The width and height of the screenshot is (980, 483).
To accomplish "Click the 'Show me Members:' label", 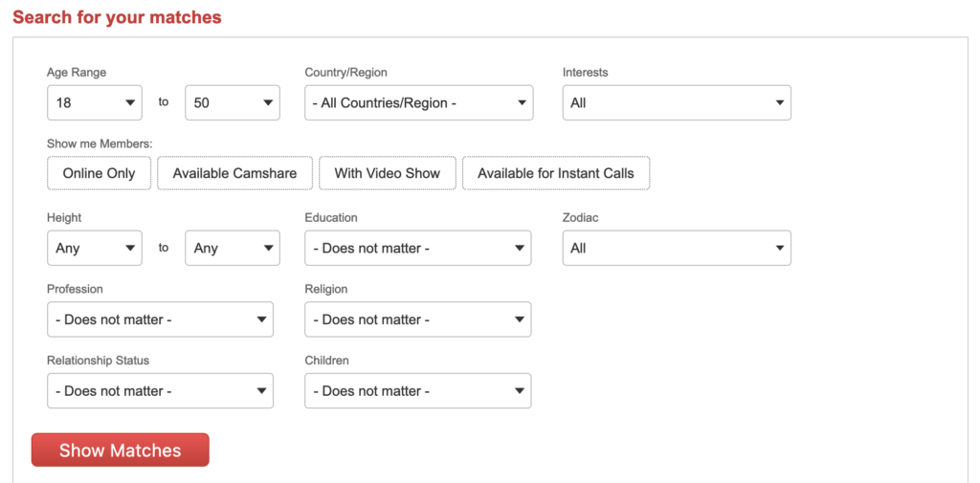I will (x=100, y=143).
